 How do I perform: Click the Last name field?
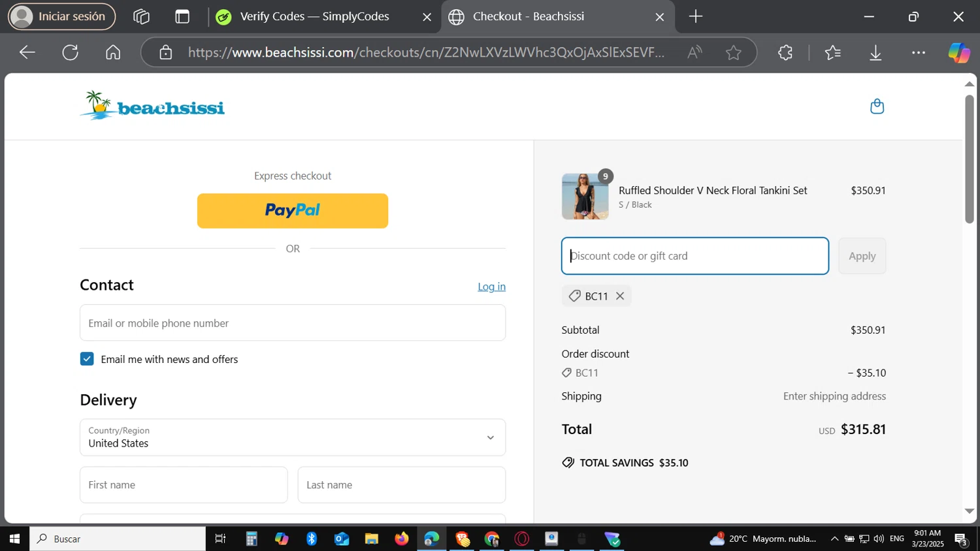(x=402, y=484)
